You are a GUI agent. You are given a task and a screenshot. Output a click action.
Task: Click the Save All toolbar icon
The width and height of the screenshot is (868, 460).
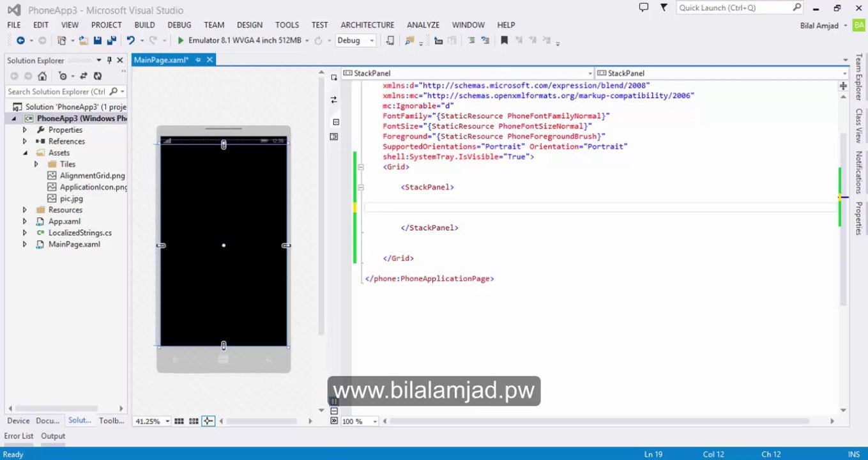[111, 40]
